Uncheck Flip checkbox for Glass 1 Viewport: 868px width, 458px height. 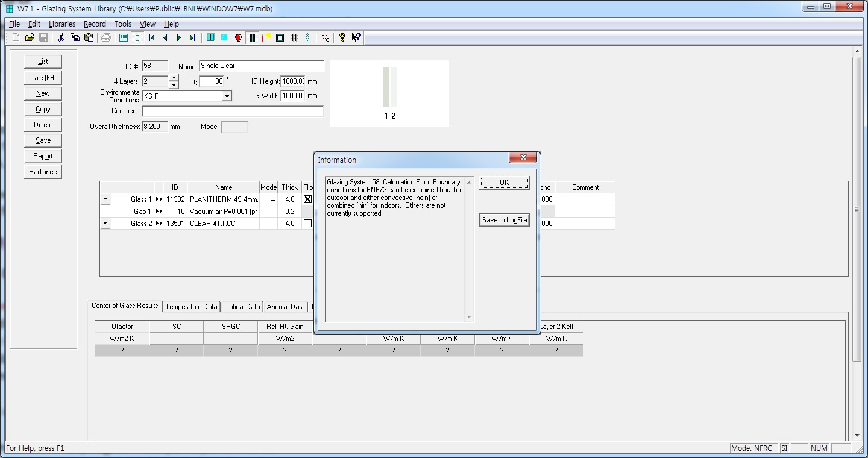pyautogui.click(x=308, y=199)
